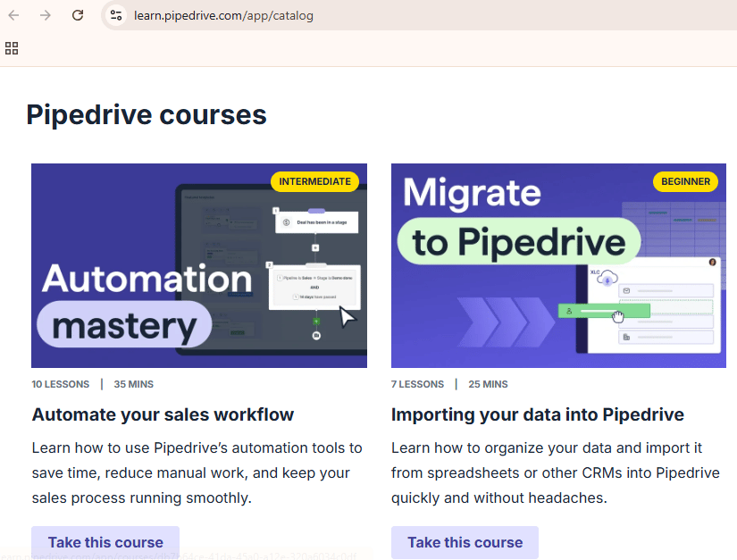The height and width of the screenshot is (560, 737).
Task: Click the 25 MINS duration label
Action: (488, 384)
